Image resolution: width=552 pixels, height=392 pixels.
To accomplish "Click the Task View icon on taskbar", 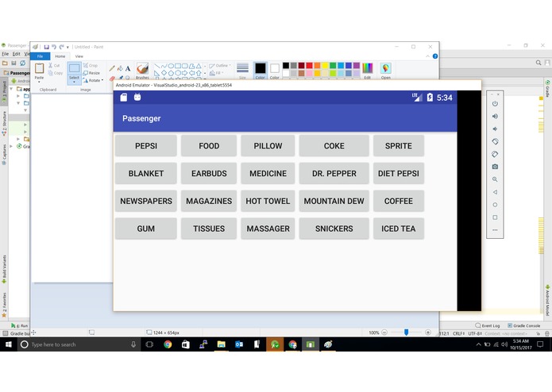I will [x=149, y=344].
